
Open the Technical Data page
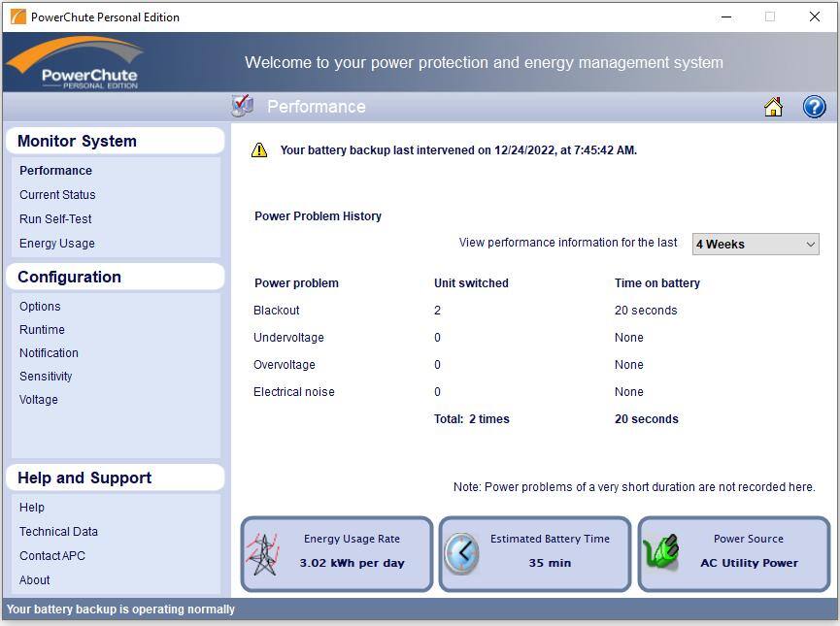(58, 531)
